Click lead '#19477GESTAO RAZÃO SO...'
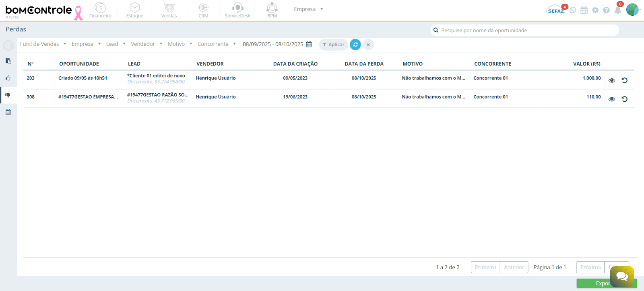Image resolution: width=644 pixels, height=291 pixels. coord(158,95)
